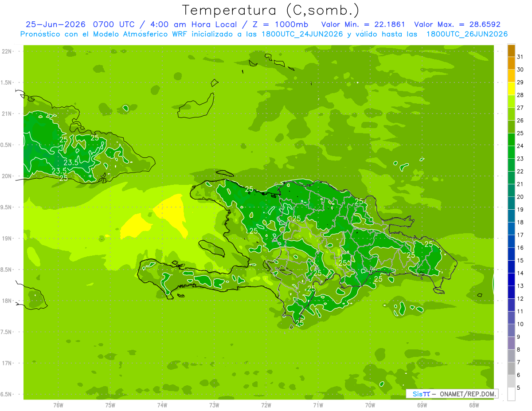
Task: Click the '1800UTC_24JUN2026' initialization time
Action: (302, 34)
